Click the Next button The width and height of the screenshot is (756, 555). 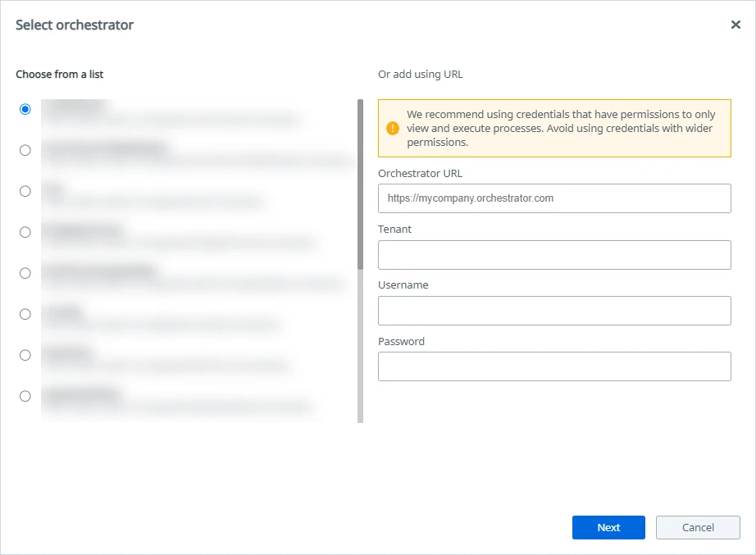point(608,527)
